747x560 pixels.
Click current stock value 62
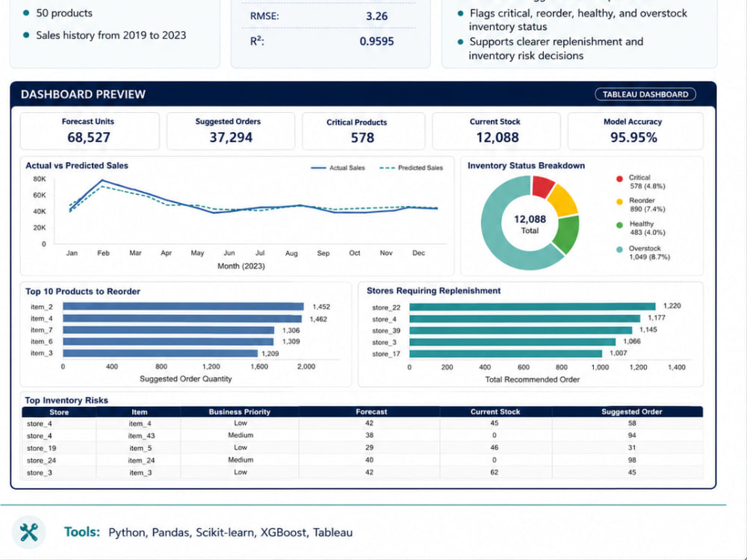point(494,473)
